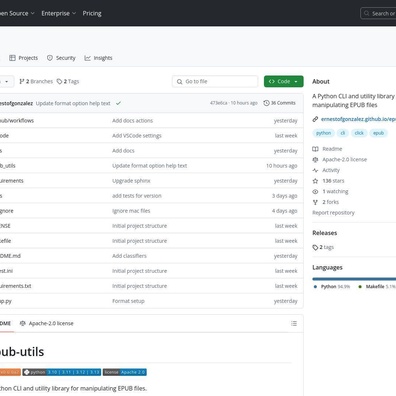Open the green Code dropdown button
This screenshot has height=396, width=396.
click(x=284, y=81)
